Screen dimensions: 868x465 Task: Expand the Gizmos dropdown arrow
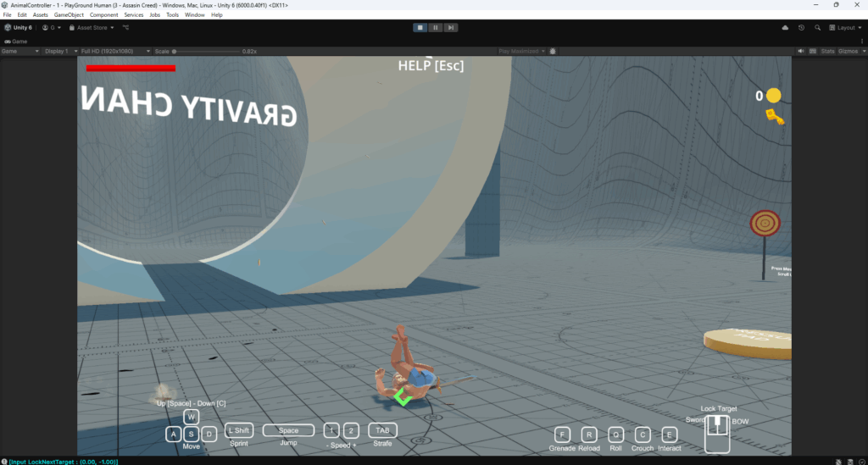864,52
